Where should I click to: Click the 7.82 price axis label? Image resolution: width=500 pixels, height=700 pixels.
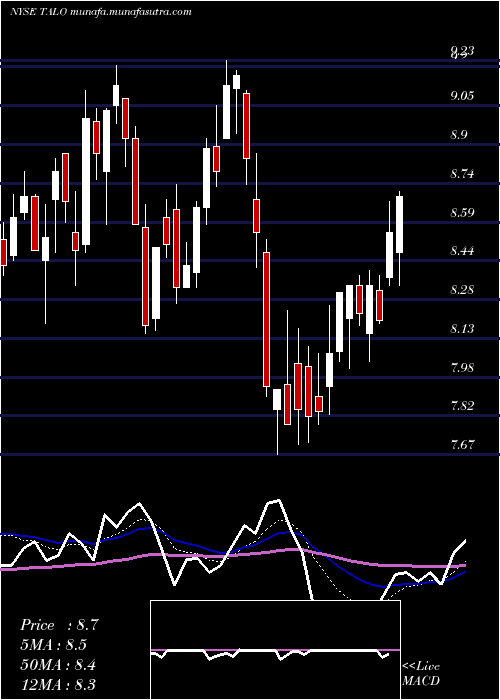pos(462,406)
